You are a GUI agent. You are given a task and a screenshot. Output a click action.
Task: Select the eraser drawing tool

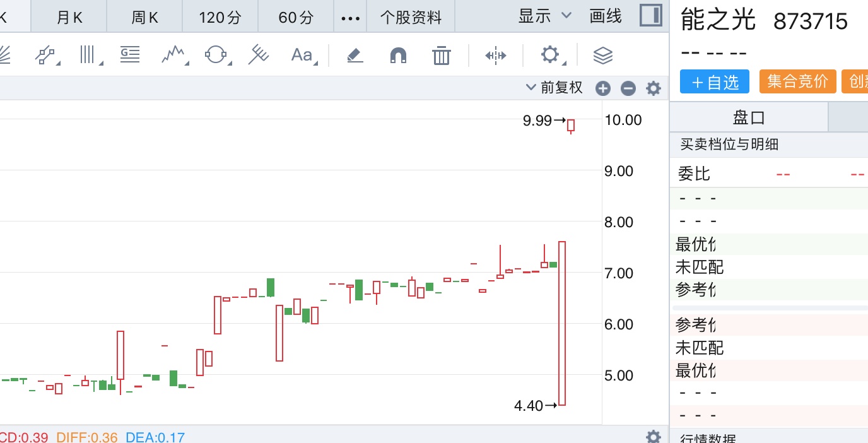tap(355, 56)
